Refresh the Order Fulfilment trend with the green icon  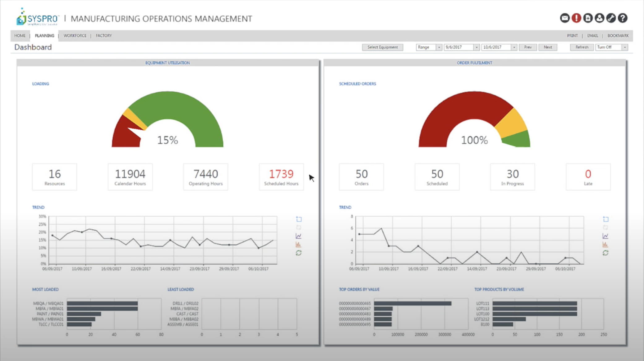pyautogui.click(x=606, y=253)
